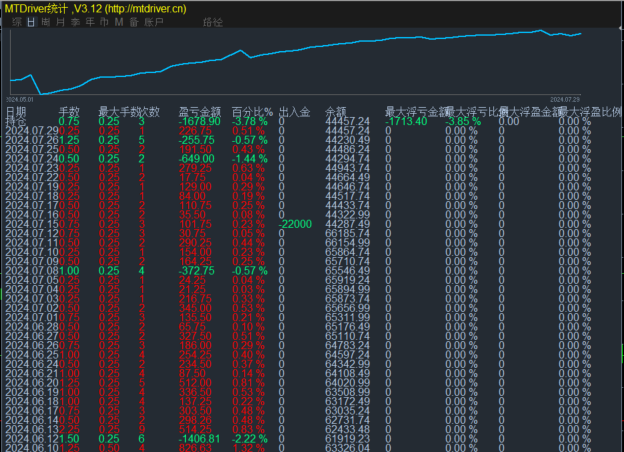
Task: Select the 2024.07.08 date row
Action: (x=32, y=271)
